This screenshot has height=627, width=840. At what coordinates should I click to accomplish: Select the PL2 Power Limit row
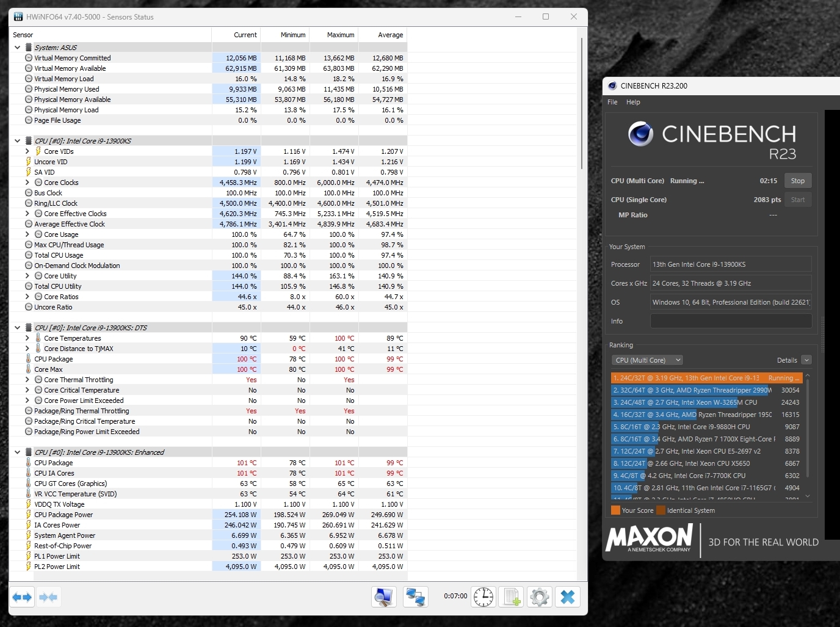pyautogui.click(x=208, y=567)
